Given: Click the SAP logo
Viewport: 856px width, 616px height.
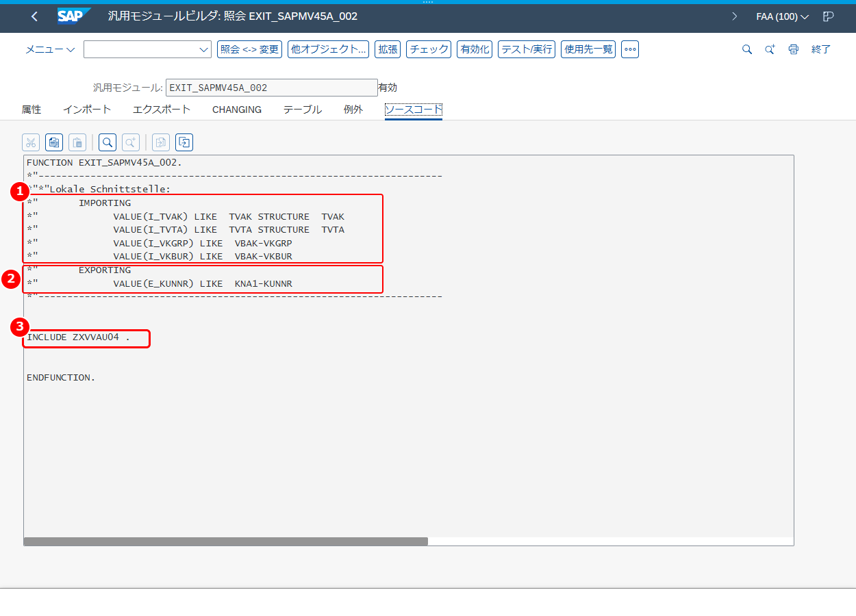Looking at the screenshot, I should (74, 16).
